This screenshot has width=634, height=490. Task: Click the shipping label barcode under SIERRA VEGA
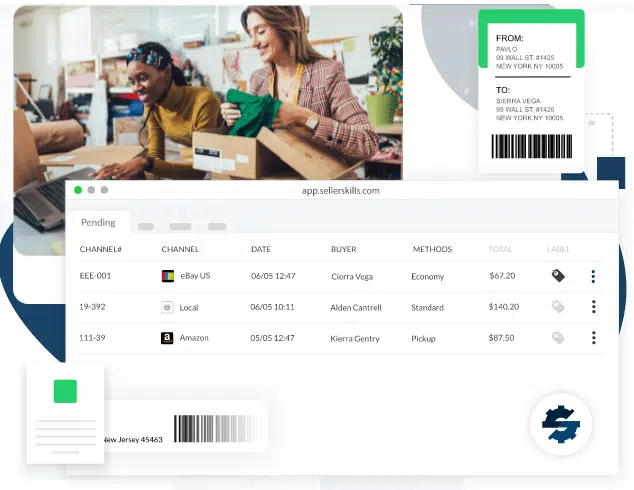pos(532,146)
